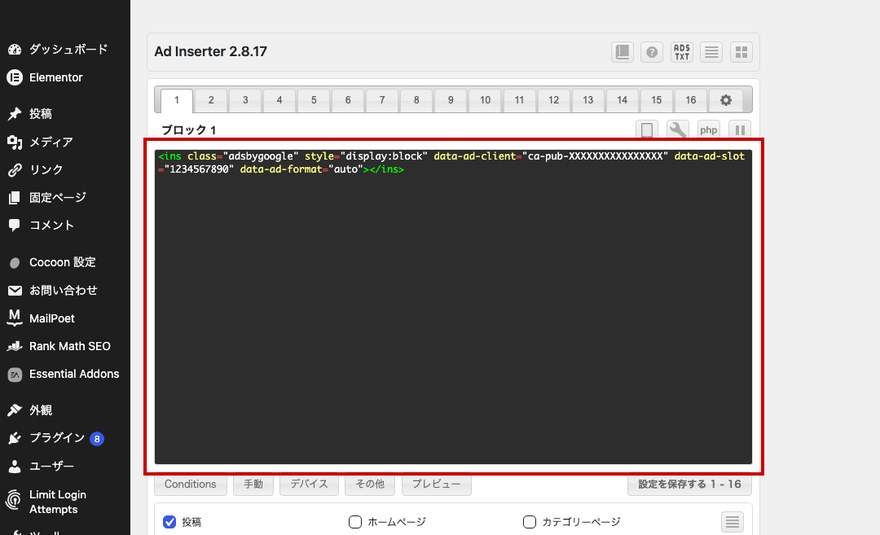This screenshot has width=880, height=535.
Task: Click inside the ad code editor
Action: coord(453,307)
